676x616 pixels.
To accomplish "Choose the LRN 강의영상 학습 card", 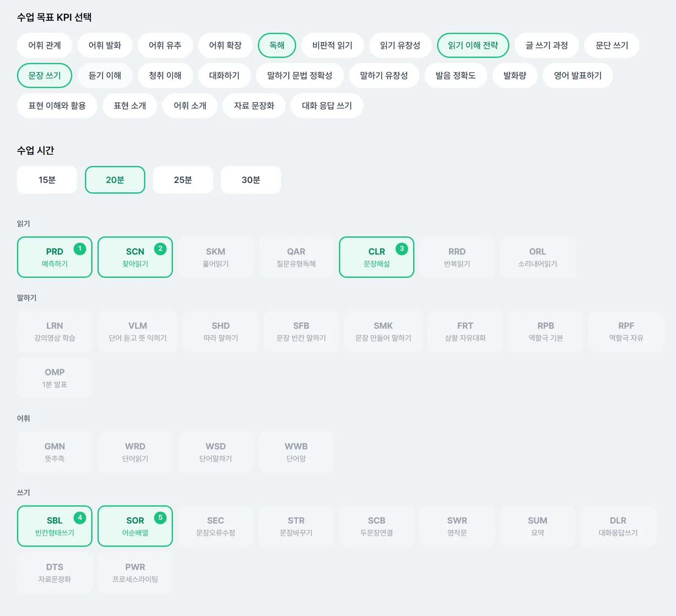I will [55, 331].
